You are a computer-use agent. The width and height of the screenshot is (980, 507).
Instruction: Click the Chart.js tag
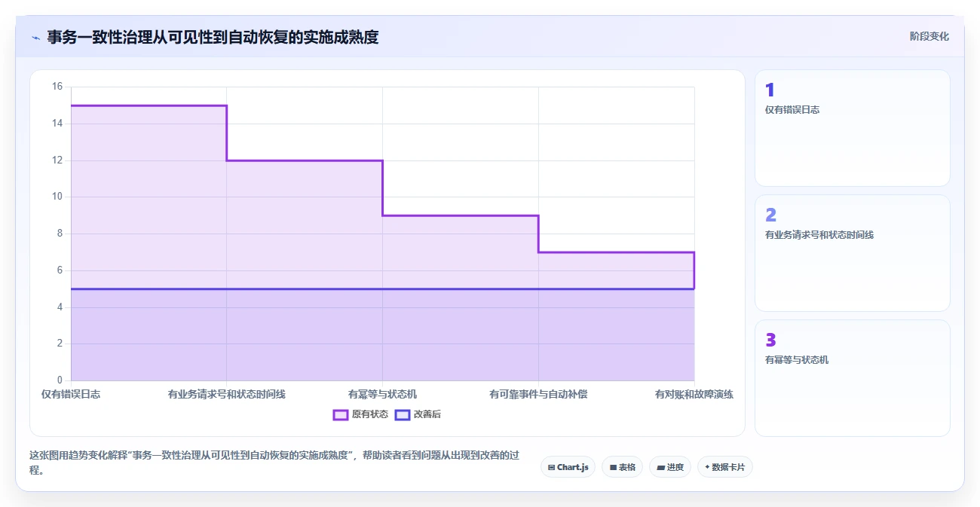568,467
